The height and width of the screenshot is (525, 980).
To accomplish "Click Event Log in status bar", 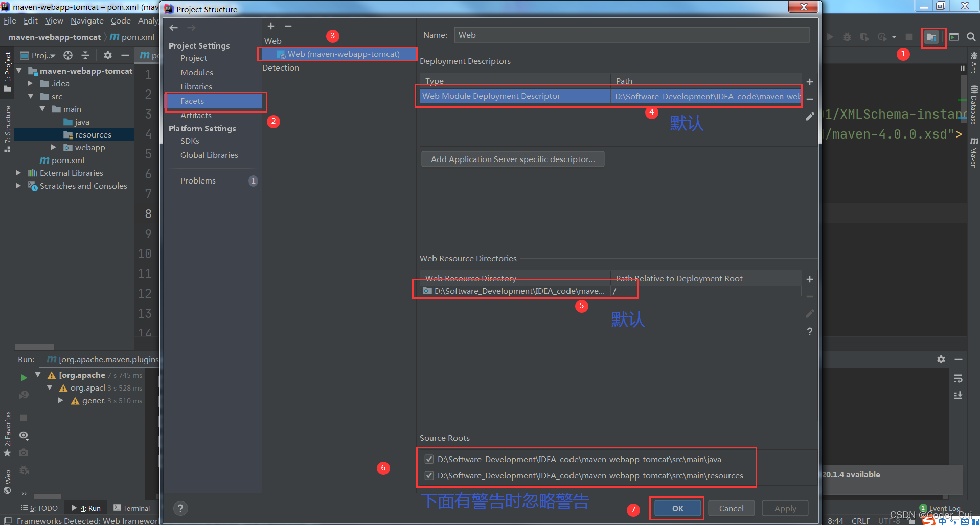I will [940, 508].
